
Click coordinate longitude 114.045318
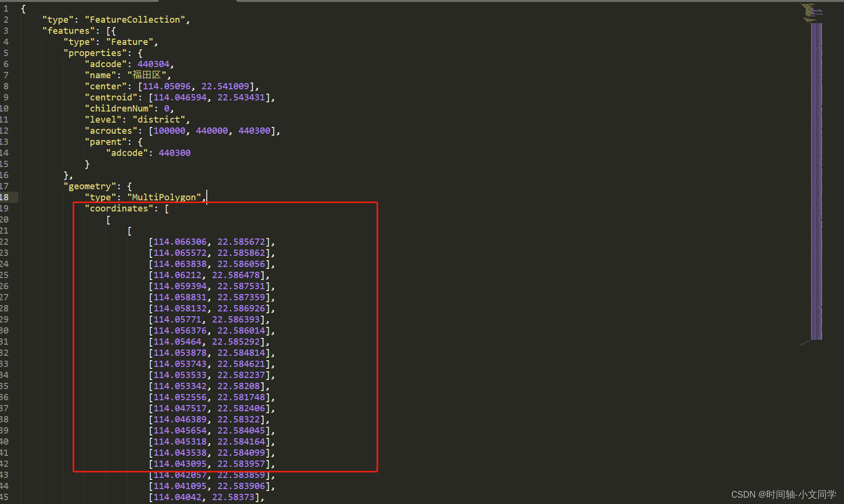(180, 442)
